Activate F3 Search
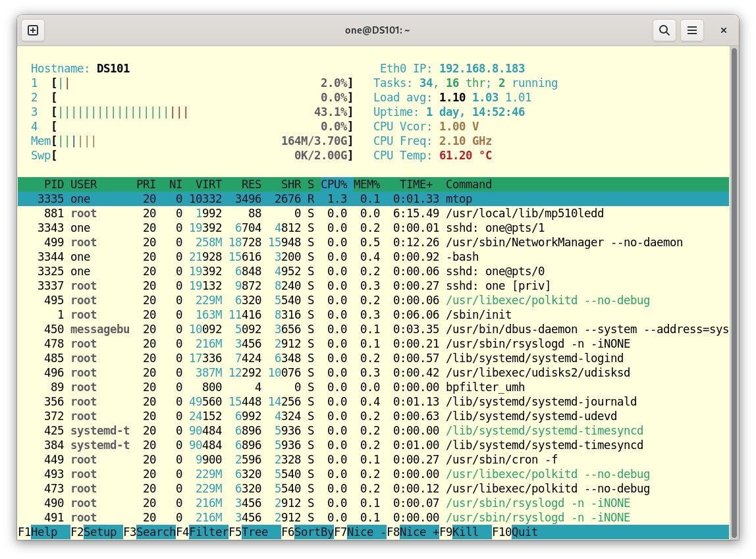756x559 pixels. point(149,532)
